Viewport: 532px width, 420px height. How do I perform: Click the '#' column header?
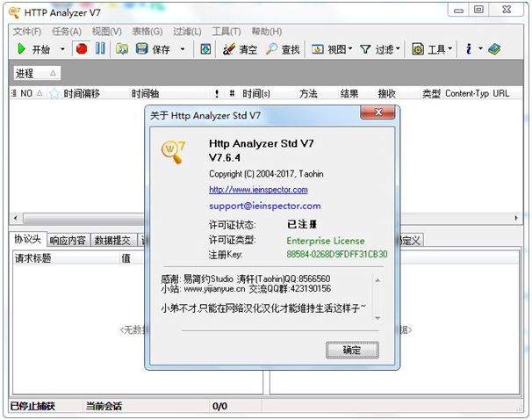click(232, 93)
